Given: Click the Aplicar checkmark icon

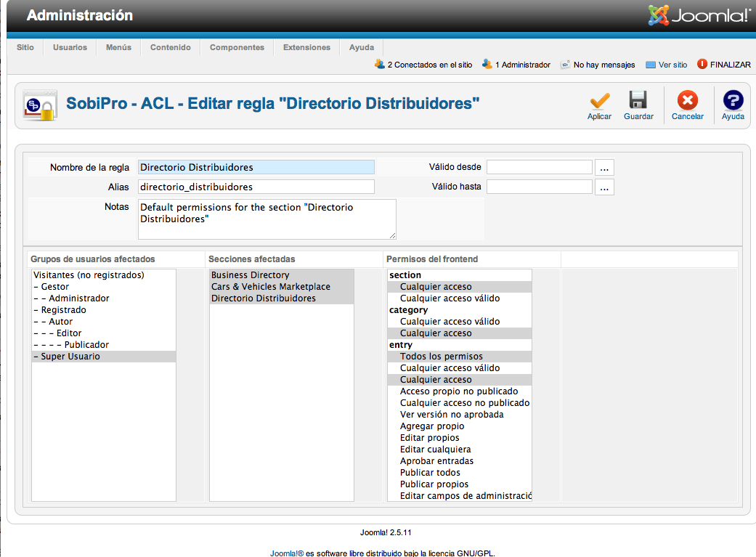Looking at the screenshot, I should point(599,101).
